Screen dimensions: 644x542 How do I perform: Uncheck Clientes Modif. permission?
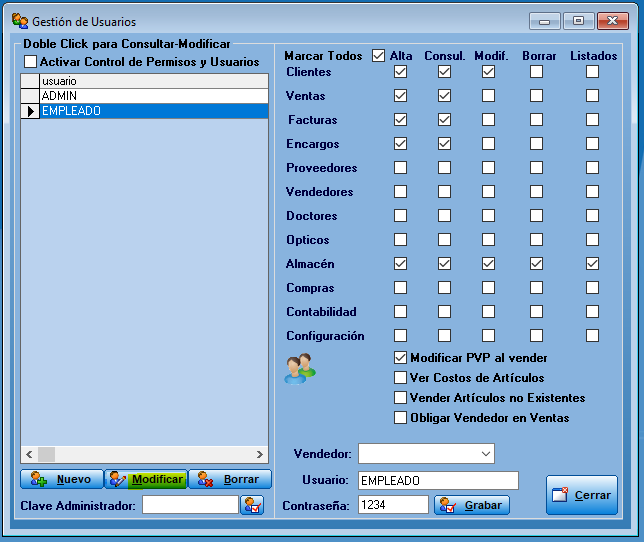pos(488,72)
